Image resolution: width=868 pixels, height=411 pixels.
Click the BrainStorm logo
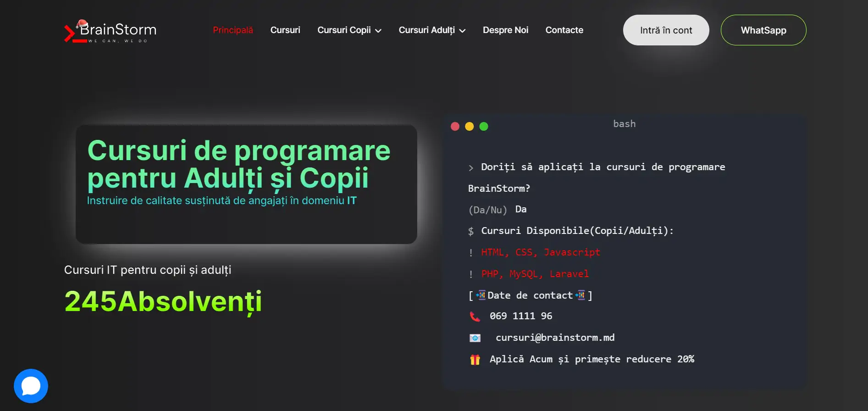click(111, 31)
